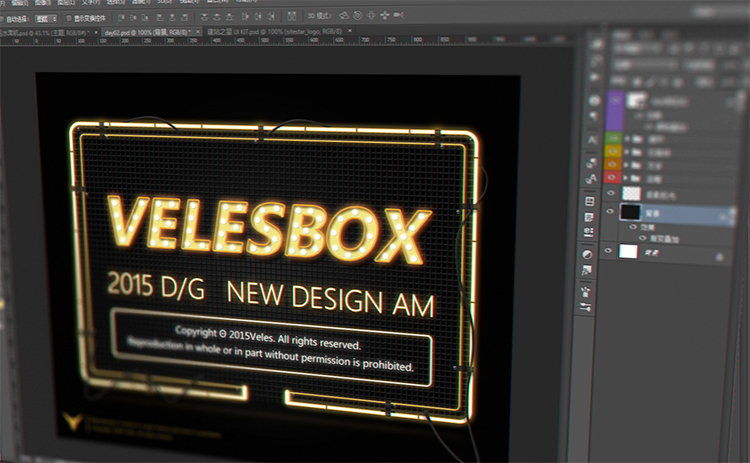Click the auto-align layers icon

click(291, 16)
